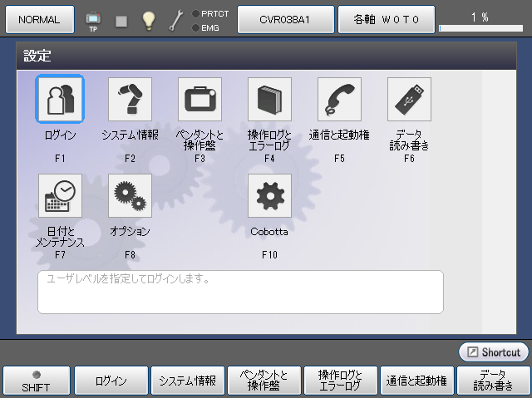Open the オプション gears icon

130,195
